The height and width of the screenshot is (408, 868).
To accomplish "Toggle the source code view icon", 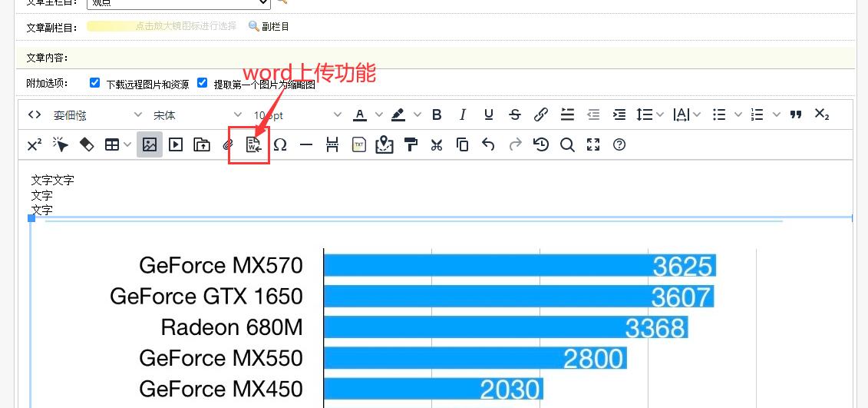I will 35,114.
